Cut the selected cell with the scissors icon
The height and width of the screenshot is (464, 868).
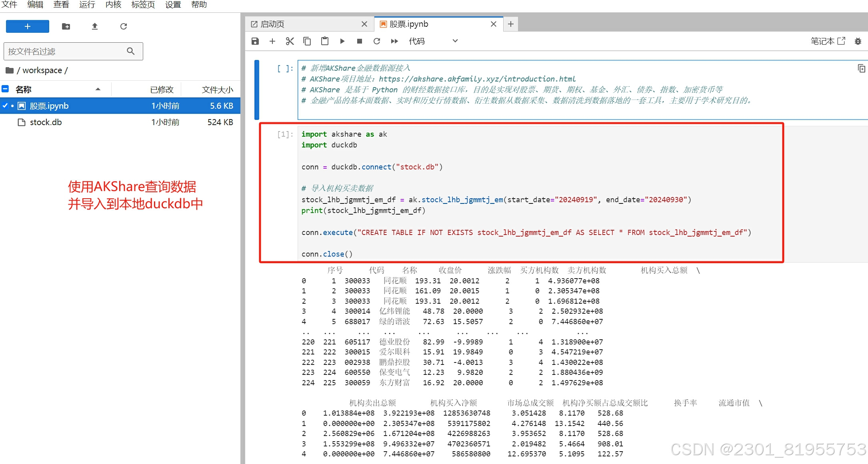(x=290, y=41)
